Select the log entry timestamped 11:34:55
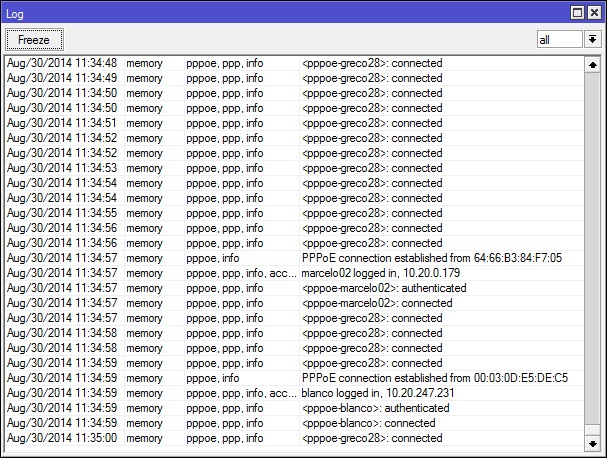The image size is (607, 458). [295, 213]
